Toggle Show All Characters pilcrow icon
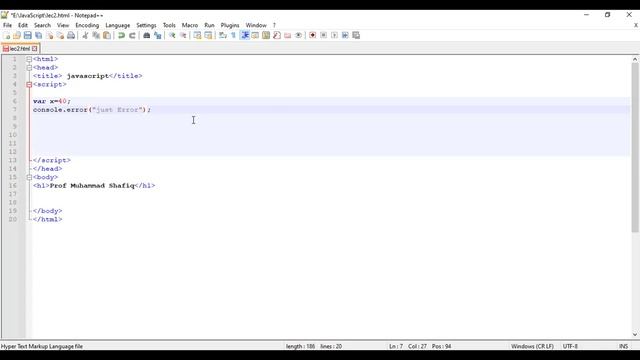Screen dimensions: 640x360 (233, 36)
